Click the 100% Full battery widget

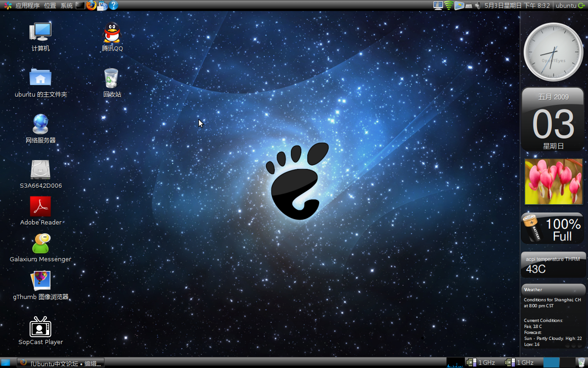[x=554, y=228]
